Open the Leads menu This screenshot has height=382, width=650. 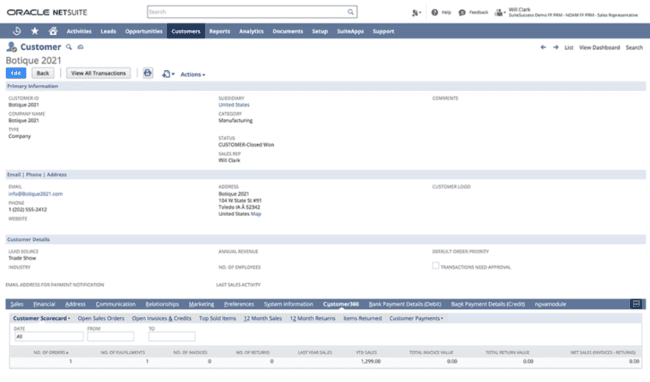coord(108,31)
